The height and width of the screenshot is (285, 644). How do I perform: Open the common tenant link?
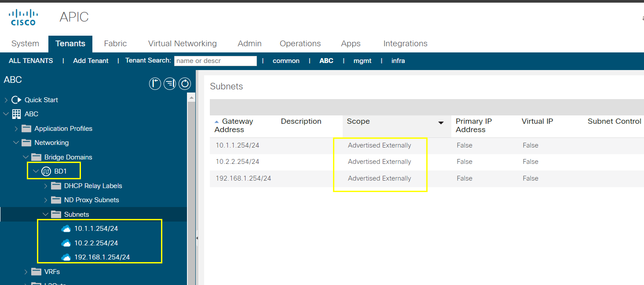286,61
